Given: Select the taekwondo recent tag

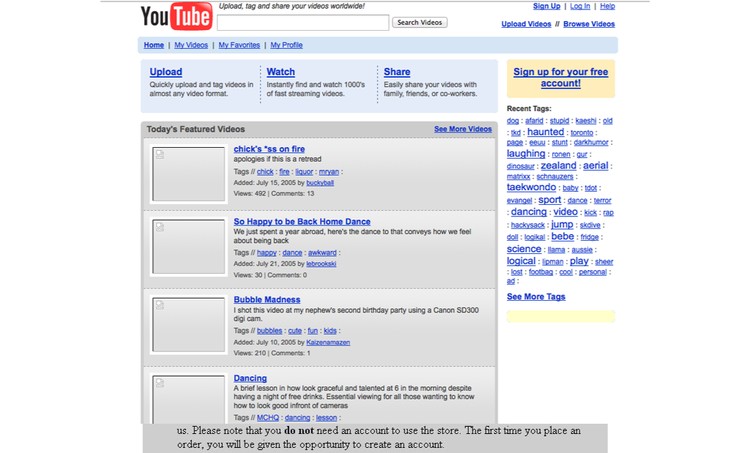Looking at the screenshot, I should coord(531,187).
